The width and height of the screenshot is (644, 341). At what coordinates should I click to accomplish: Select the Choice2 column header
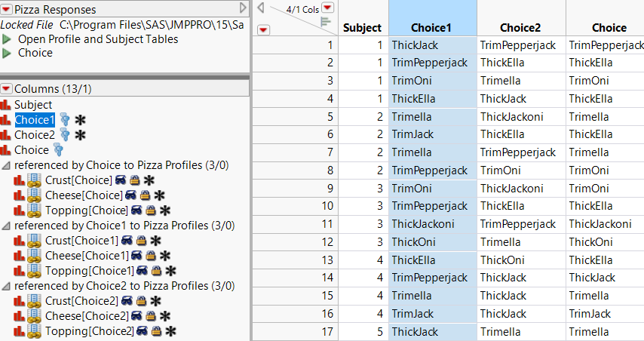521,28
